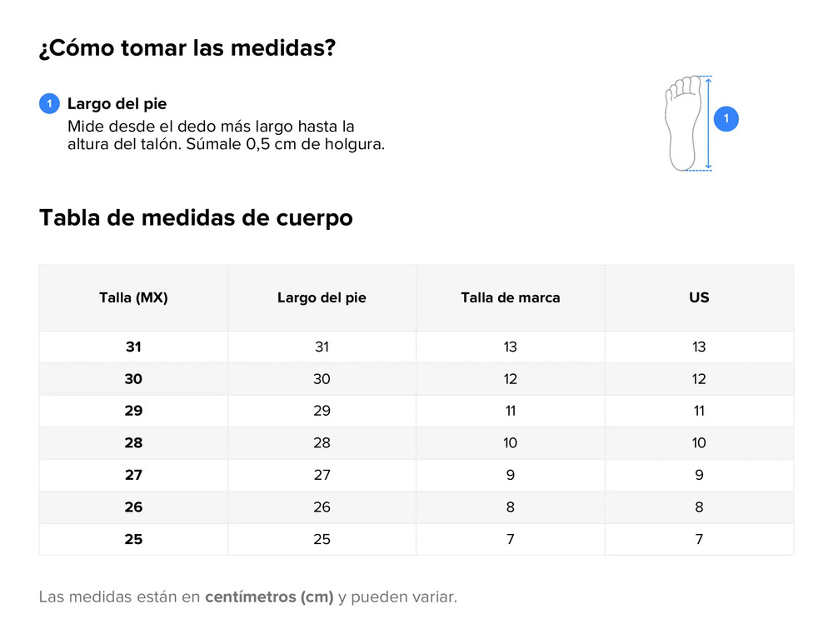Click the bold size 31 row label
The image size is (833, 644).
click(133, 347)
